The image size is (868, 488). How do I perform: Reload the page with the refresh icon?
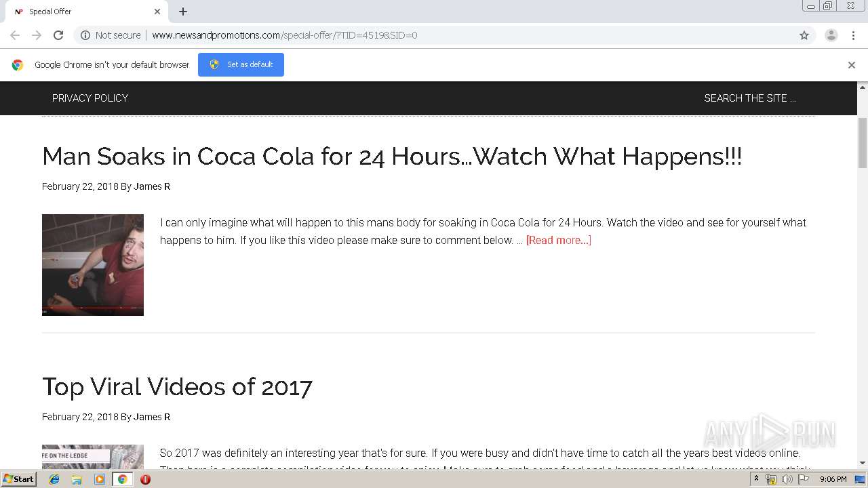[58, 35]
